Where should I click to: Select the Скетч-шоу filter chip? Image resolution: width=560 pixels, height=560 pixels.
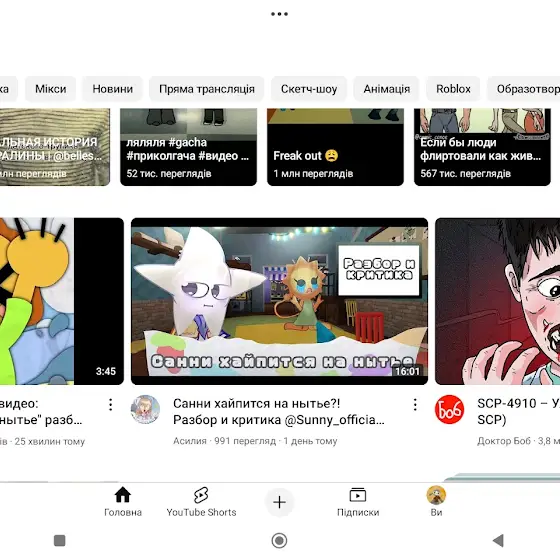point(309,89)
